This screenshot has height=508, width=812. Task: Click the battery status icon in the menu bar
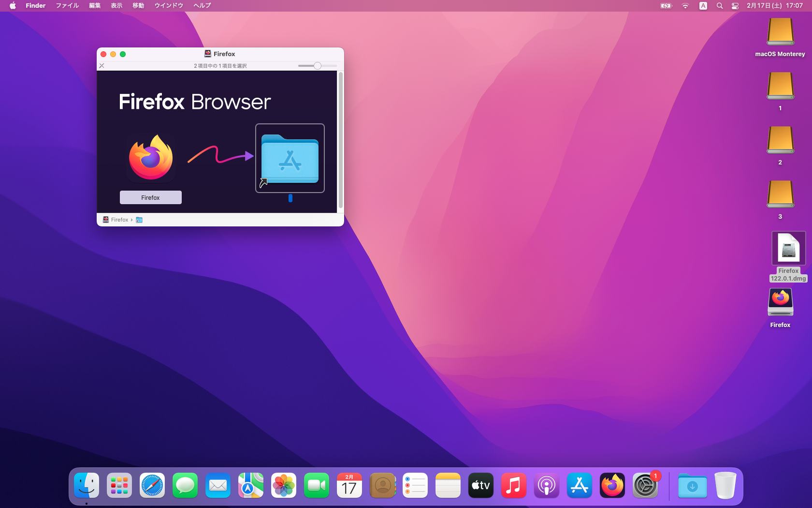click(666, 6)
